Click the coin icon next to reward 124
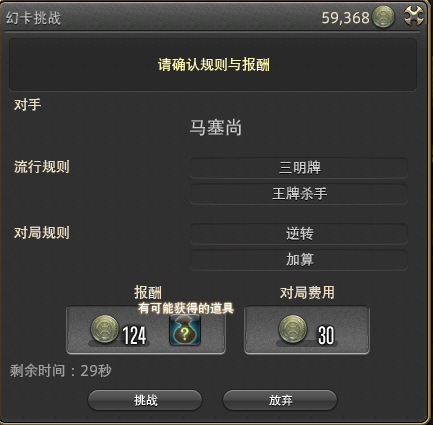Viewport: 433px width, 425px height. pyautogui.click(x=105, y=329)
